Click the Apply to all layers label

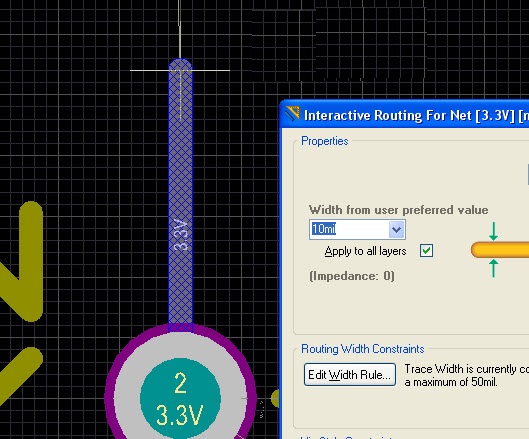[365, 251]
